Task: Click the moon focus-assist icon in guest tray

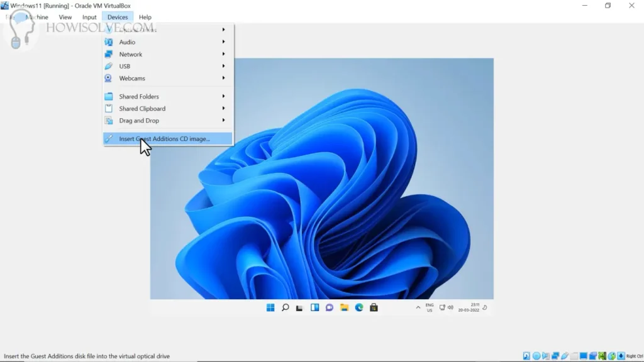Action: tap(485, 307)
